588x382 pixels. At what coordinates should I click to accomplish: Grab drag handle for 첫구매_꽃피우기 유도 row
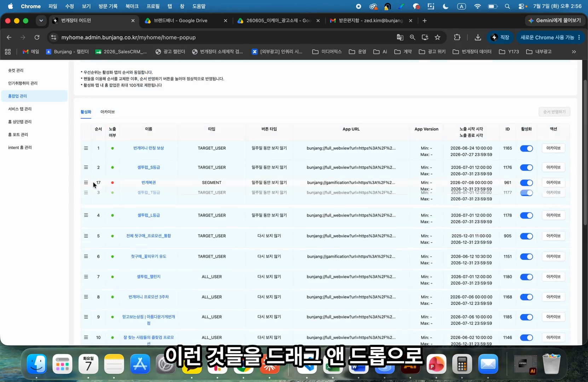[86, 256]
